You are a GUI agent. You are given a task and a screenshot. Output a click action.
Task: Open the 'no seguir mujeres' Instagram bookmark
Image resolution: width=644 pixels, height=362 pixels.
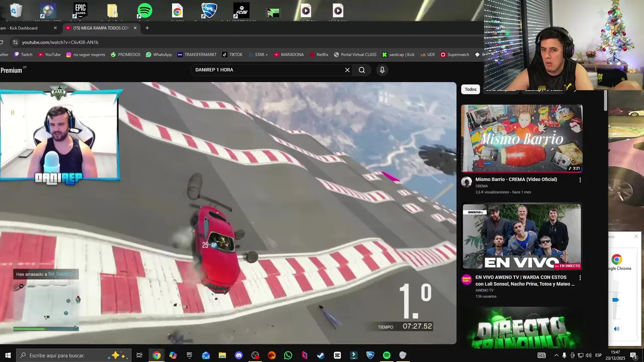pyautogui.click(x=86, y=55)
